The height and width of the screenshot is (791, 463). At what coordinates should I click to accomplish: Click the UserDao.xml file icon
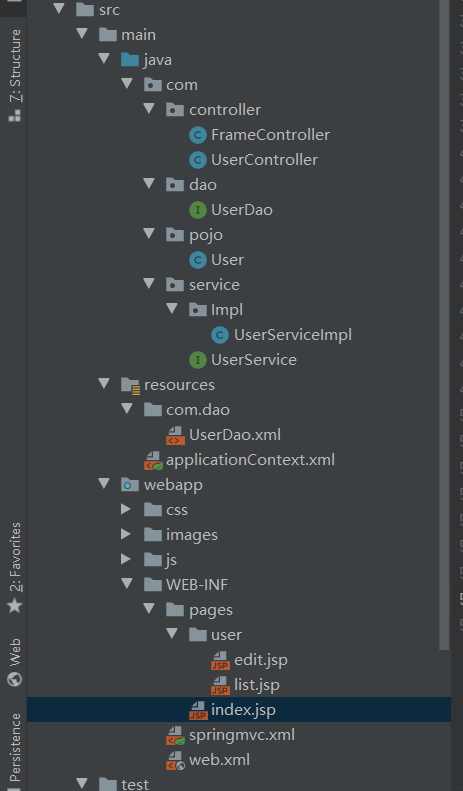(x=175, y=435)
